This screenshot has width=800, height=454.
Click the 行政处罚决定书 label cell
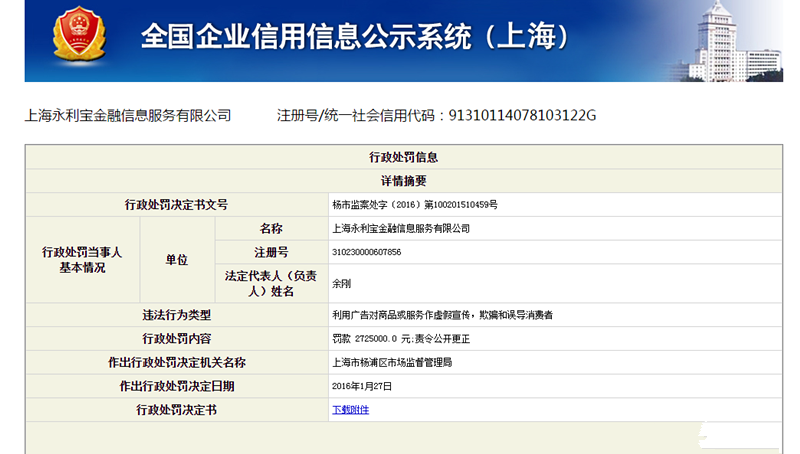(x=177, y=410)
